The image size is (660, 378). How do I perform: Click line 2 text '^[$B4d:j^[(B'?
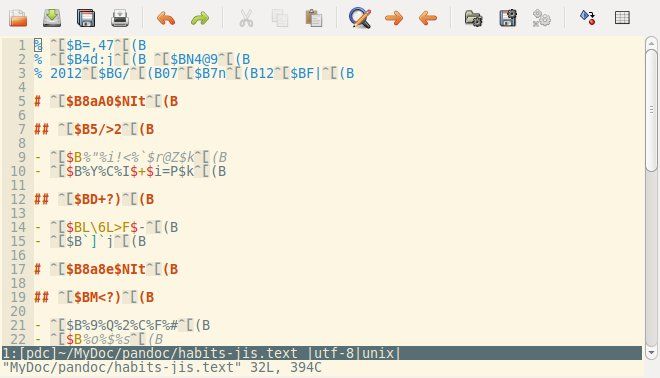(x=98, y=59)
